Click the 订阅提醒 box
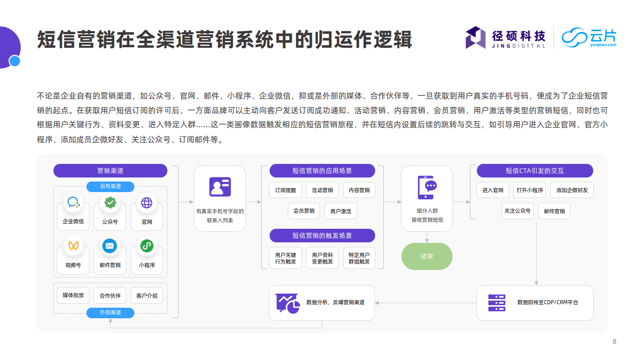Screen dimensions: 644x362 point(285,190)
